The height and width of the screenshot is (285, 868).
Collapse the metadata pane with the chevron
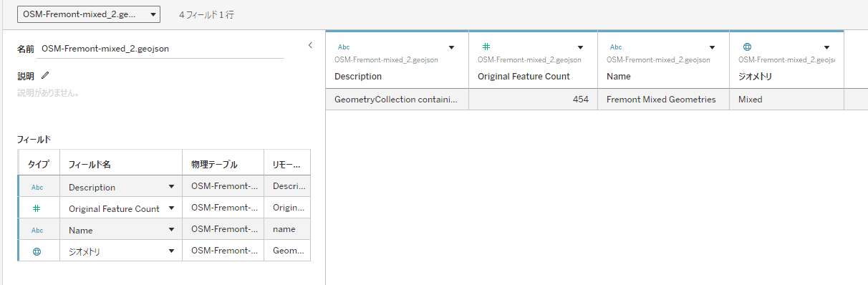(310, 45)
